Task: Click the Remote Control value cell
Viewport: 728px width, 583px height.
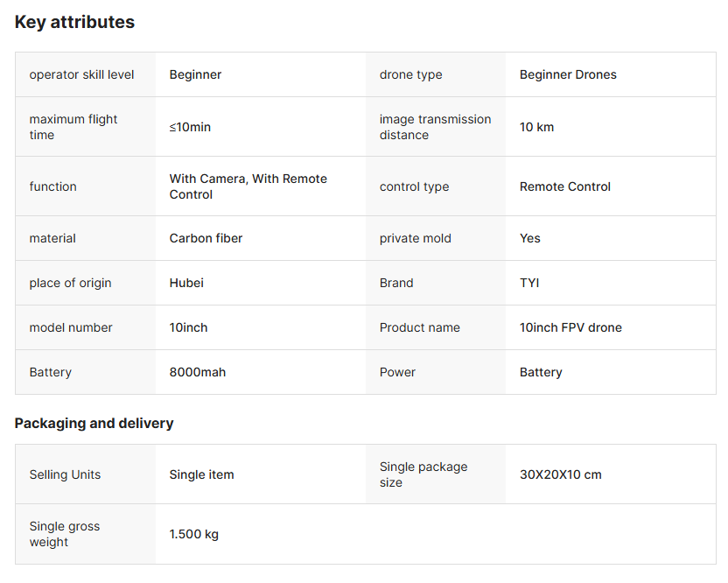Action: (x=564, y=186)
